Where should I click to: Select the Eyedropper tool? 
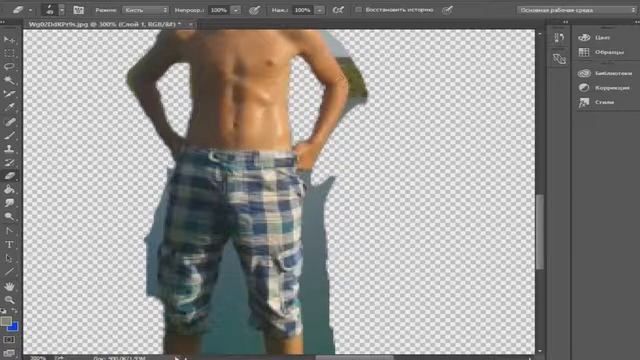coord(9,107)
